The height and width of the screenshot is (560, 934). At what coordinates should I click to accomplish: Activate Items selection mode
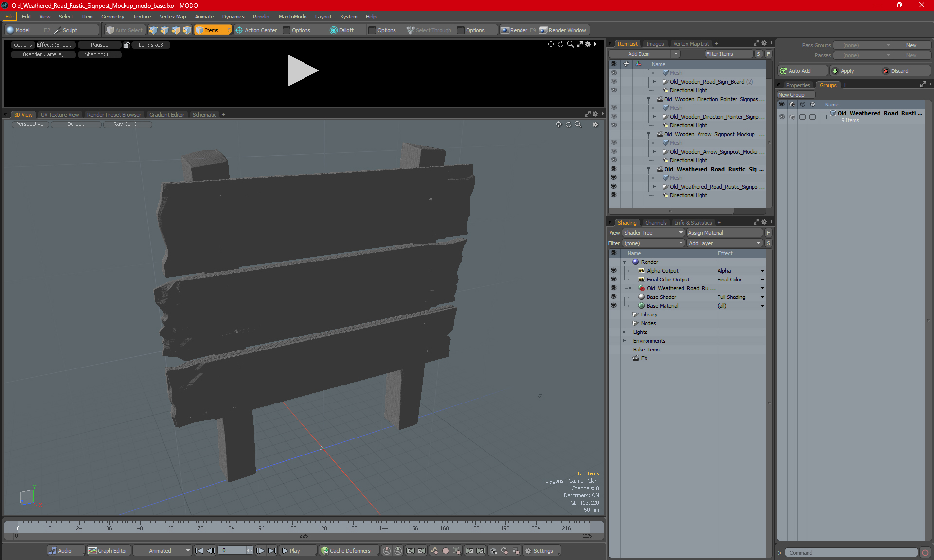tap(213, 30)
